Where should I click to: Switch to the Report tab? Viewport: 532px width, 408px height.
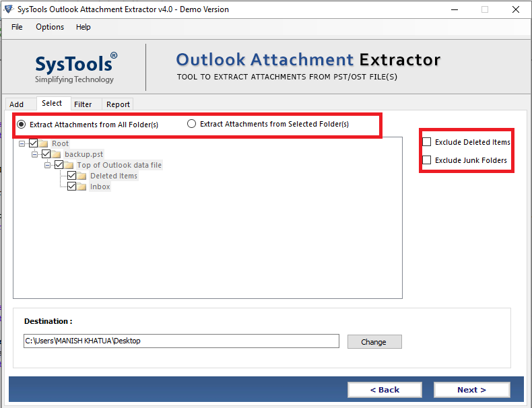coord(118,104)
